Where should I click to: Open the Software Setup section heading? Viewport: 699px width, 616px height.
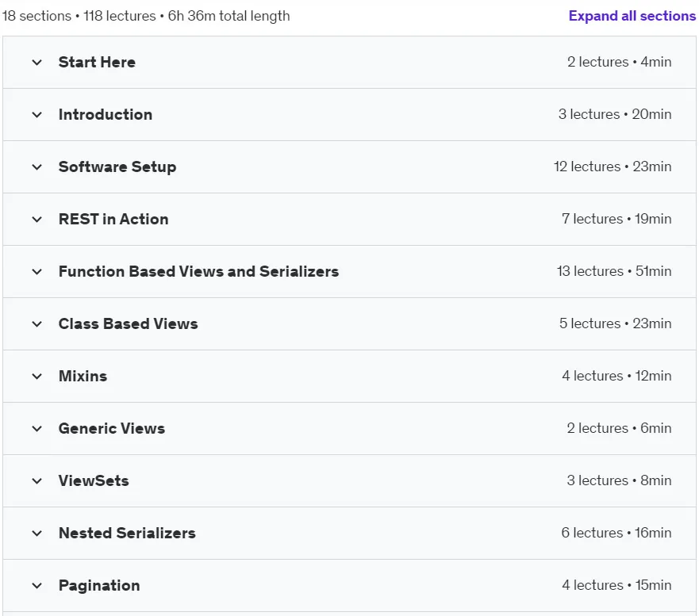(x=117, y=167)
